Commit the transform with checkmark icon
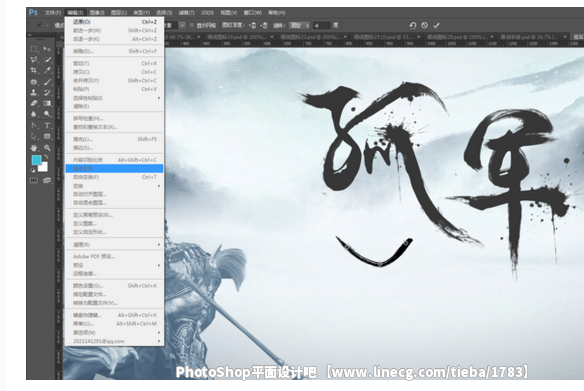 click(x=436, y=25)
